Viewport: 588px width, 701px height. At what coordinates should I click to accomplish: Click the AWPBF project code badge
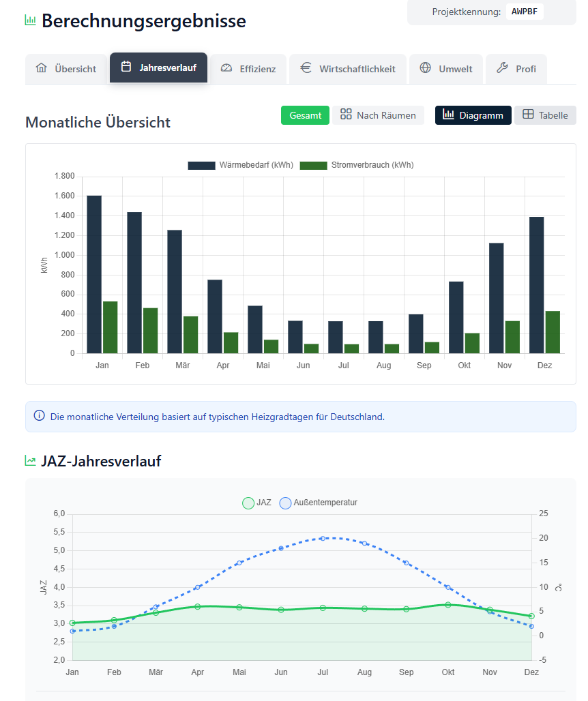click(x=525, y=12)
